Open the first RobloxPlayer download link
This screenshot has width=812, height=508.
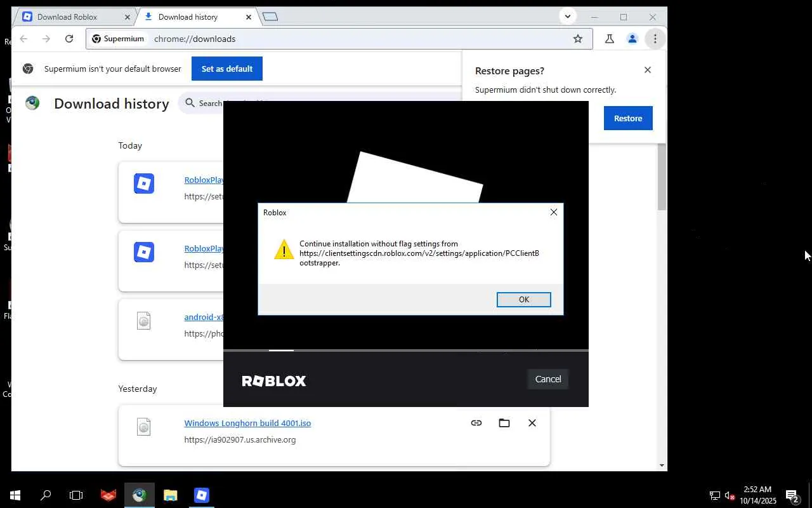204,180
